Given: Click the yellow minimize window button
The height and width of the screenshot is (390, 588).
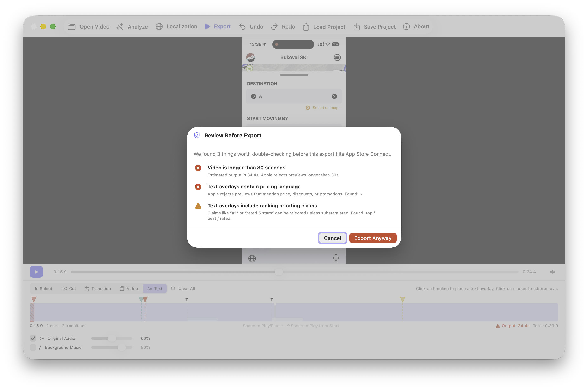Looking at the screenshot, I should (x=43, y=26).
